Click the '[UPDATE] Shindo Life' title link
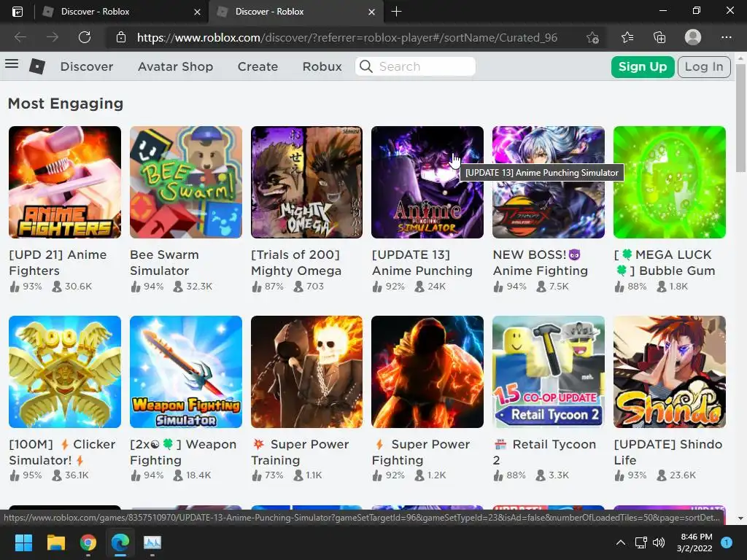This screenshot has height=560, width=747. point(668,452)
